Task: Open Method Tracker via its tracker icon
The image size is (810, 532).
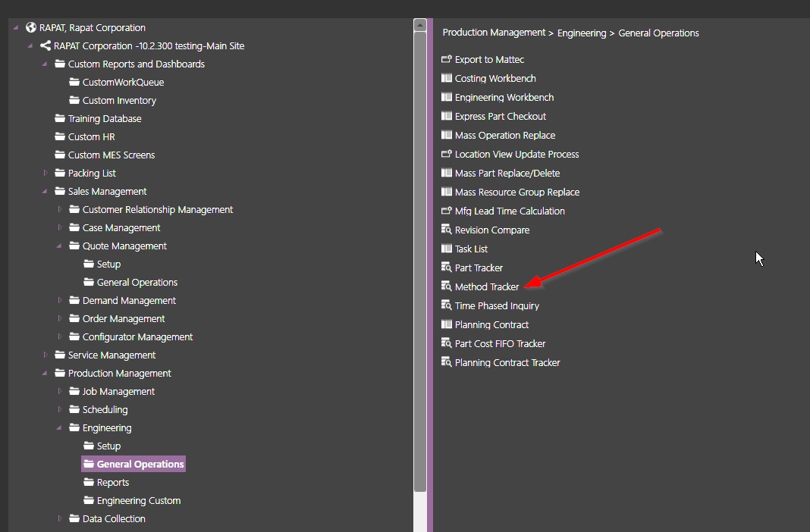Action: tap(446, 286)
